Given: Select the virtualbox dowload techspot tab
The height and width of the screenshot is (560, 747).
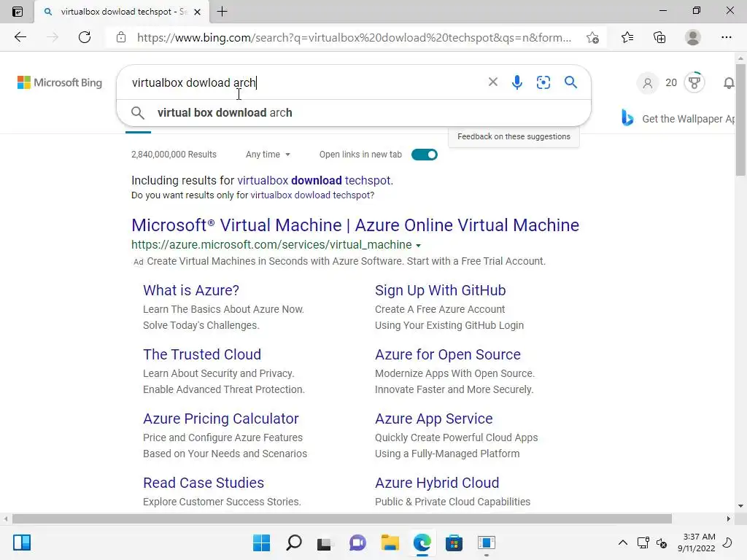Looking at the screenshot, I should pyautogui.click(x=122, y=12).
